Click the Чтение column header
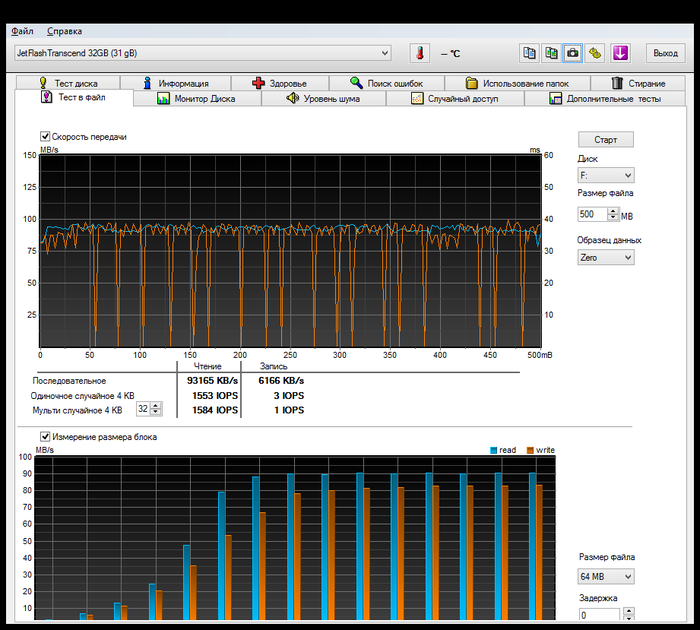The width and height of the screenshot is (700, 630). click(208, 366)
